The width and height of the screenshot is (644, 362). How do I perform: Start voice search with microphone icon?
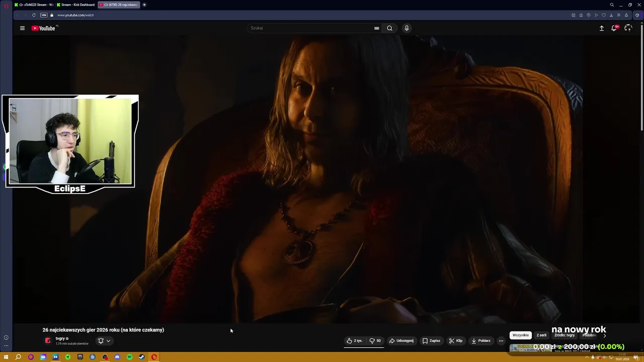[407, 28]
